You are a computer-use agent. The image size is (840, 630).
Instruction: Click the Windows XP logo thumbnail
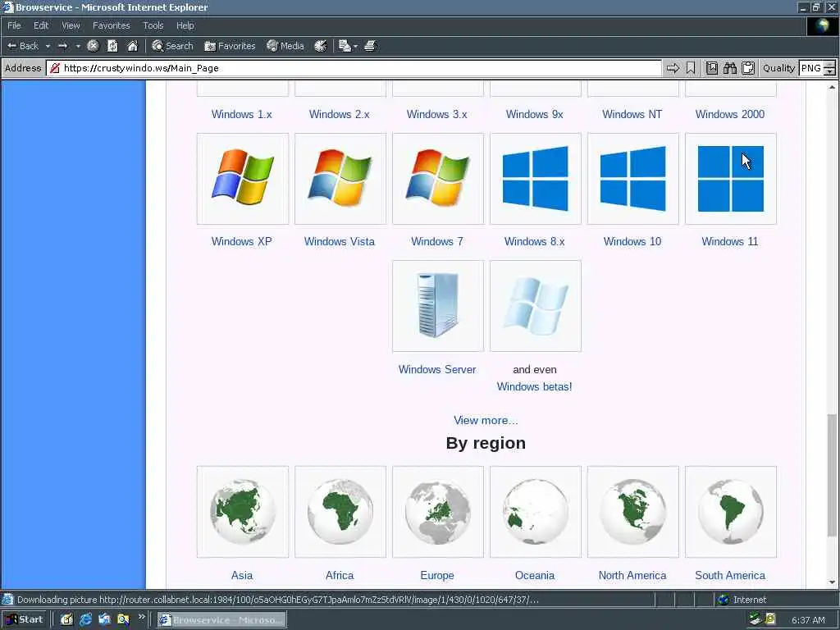point(243,179)
